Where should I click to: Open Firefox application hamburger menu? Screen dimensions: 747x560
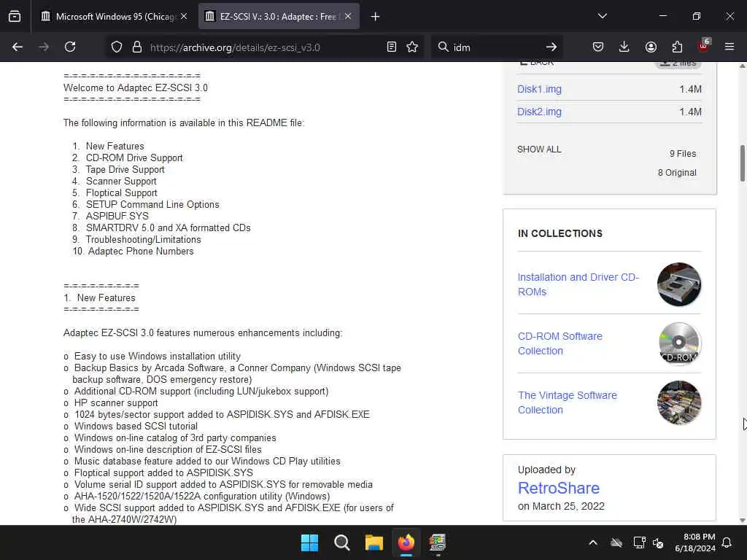(729, 47)
